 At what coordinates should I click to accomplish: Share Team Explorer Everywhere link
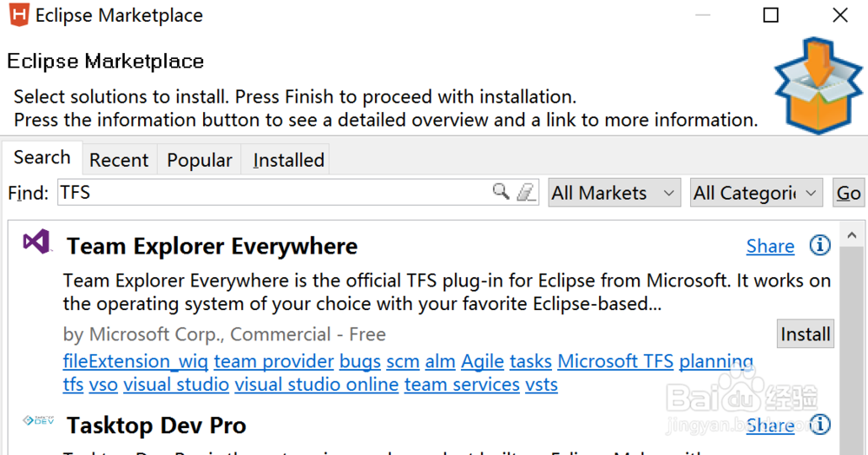pyautogui.click(x=770, y=247)
